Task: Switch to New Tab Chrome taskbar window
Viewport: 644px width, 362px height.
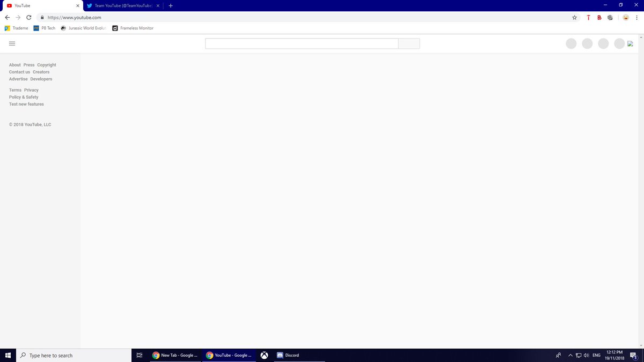Action: coord(175,355)
